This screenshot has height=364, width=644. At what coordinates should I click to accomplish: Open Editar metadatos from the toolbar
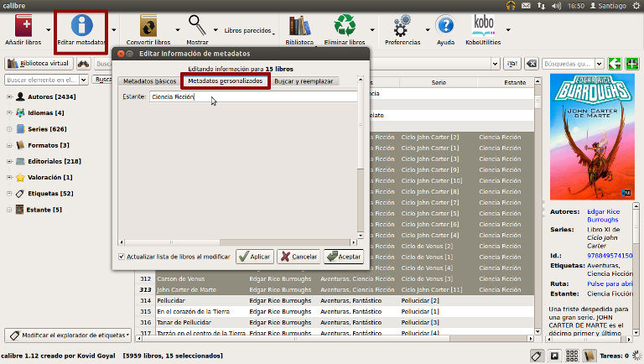pyautogui.click(x=81, y=26)
